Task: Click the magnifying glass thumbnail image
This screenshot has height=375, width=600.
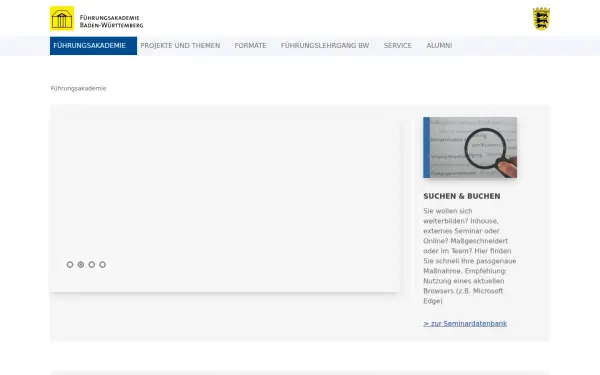Action: tap(470, 147)
